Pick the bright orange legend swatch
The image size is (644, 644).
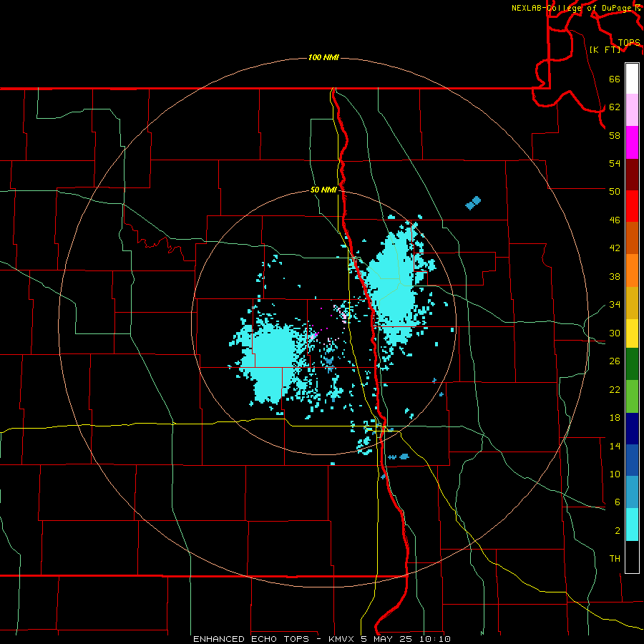632,270
